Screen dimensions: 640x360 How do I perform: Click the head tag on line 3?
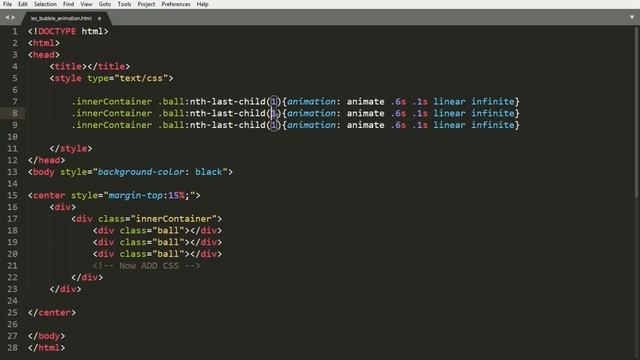tap(44, 55)
